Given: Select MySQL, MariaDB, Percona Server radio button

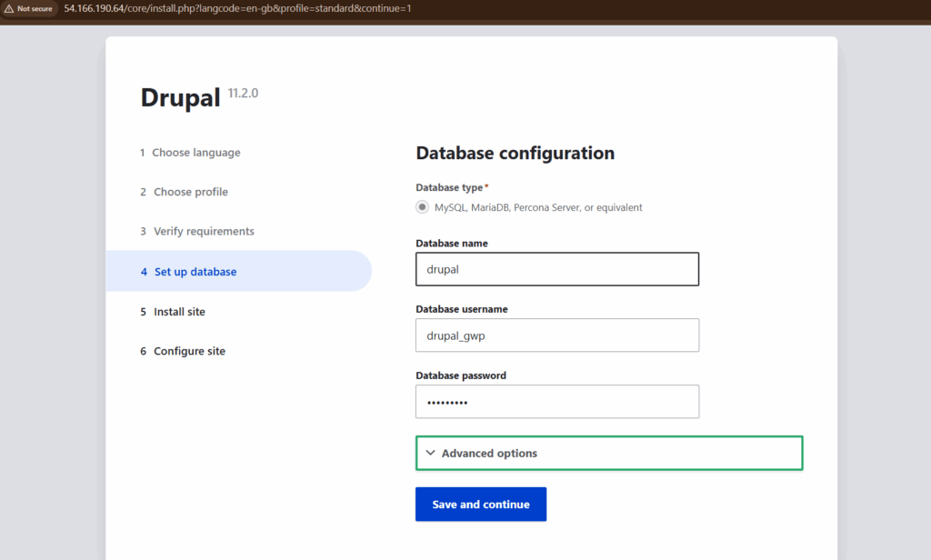Looking at the screenshot, I should (422, 207).
